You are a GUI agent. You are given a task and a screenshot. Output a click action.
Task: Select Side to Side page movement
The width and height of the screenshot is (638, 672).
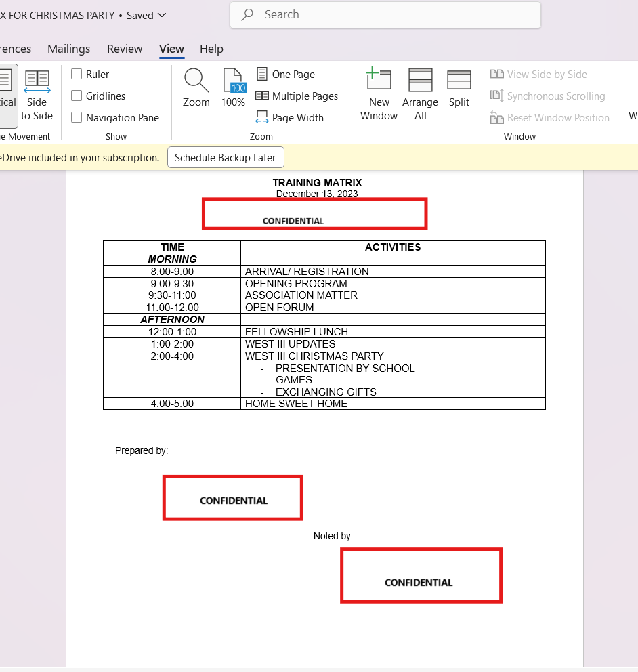(x=37, y=95)
